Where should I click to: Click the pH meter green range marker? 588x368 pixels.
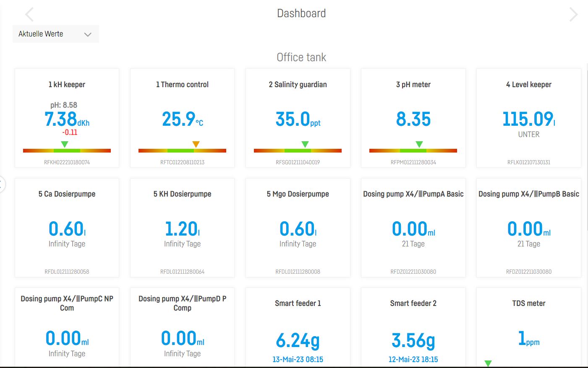[419, 144]
